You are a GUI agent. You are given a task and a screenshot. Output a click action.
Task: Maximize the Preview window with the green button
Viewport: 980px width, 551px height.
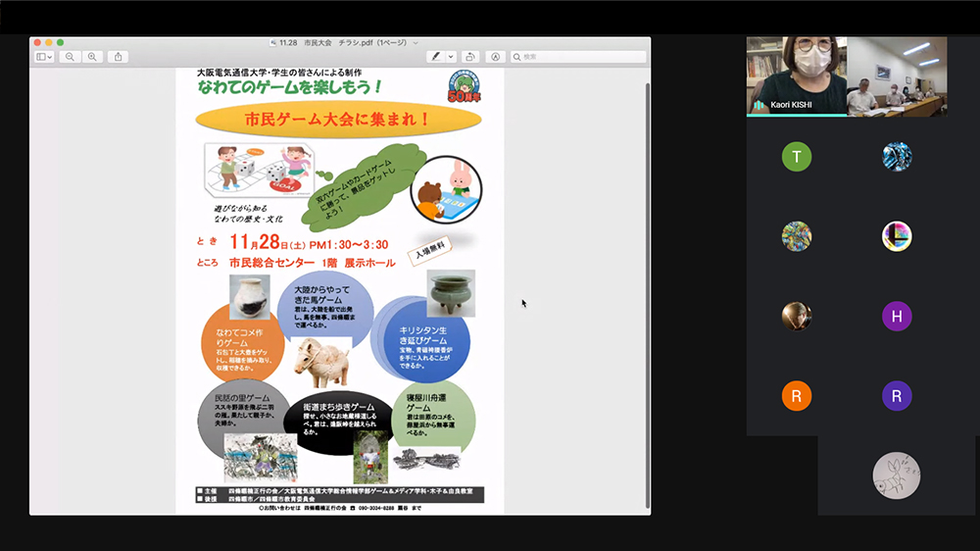click(x=60, y=42)
